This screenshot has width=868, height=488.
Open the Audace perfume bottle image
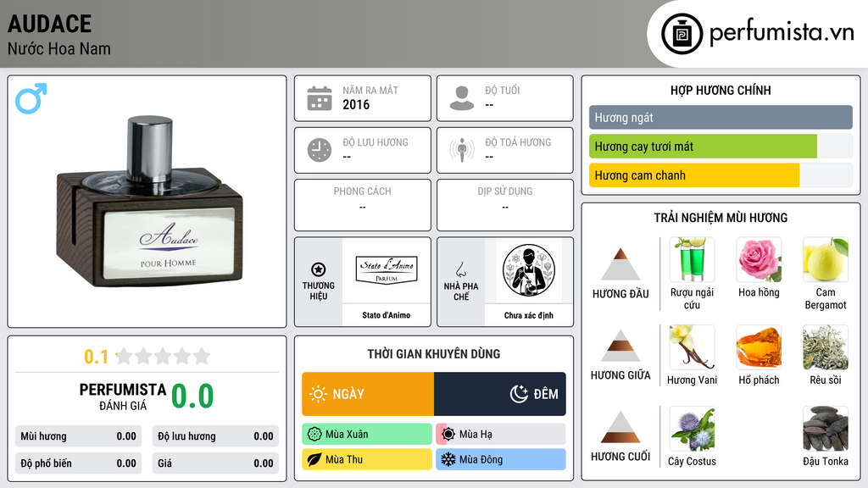(x=149, y=202)
